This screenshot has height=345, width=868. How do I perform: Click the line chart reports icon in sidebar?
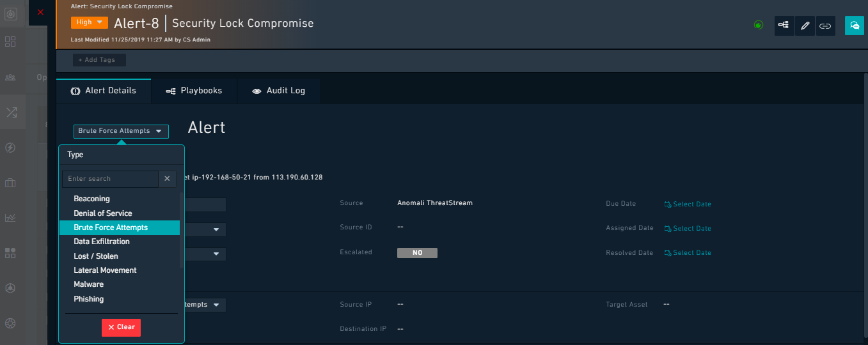tap(10, 218)
